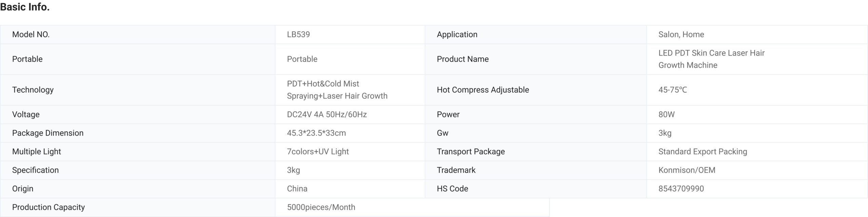
Task: Select the Portable value cell
Action: 350,59
